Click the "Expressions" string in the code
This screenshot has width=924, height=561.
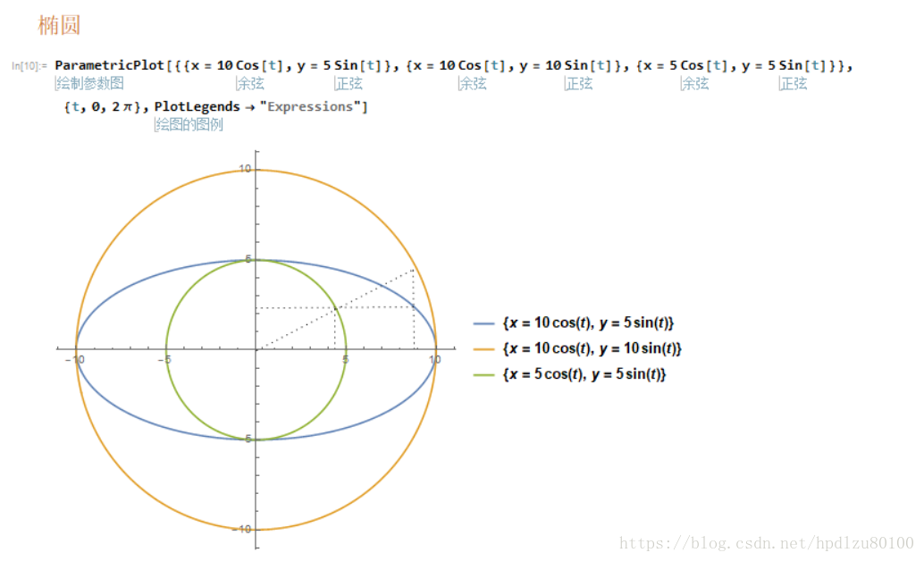(x=310, y=106)
